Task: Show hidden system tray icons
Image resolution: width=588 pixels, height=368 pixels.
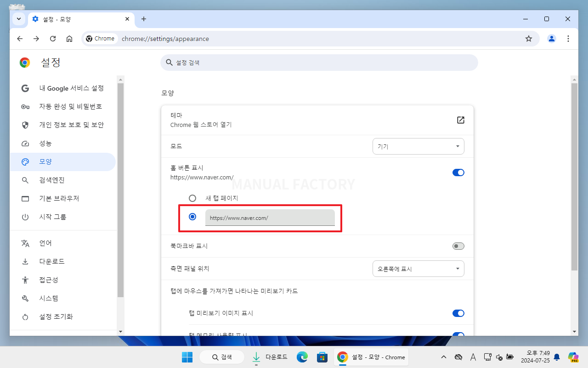Action: (x=443, y=357)
